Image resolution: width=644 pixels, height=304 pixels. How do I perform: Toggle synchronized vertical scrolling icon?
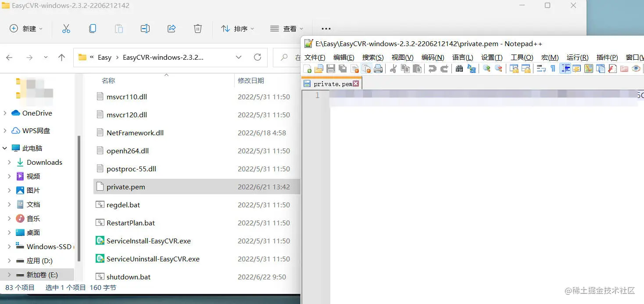coord(514,69)
